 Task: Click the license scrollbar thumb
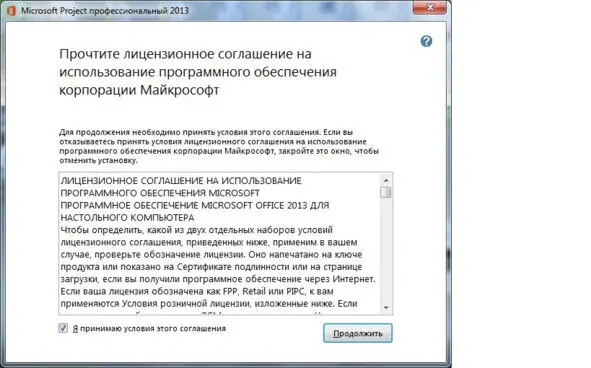[386, 192]
